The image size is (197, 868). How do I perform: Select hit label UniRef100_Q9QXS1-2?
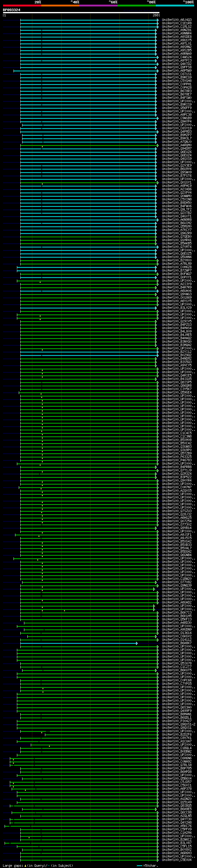click(x=179, y=725)
